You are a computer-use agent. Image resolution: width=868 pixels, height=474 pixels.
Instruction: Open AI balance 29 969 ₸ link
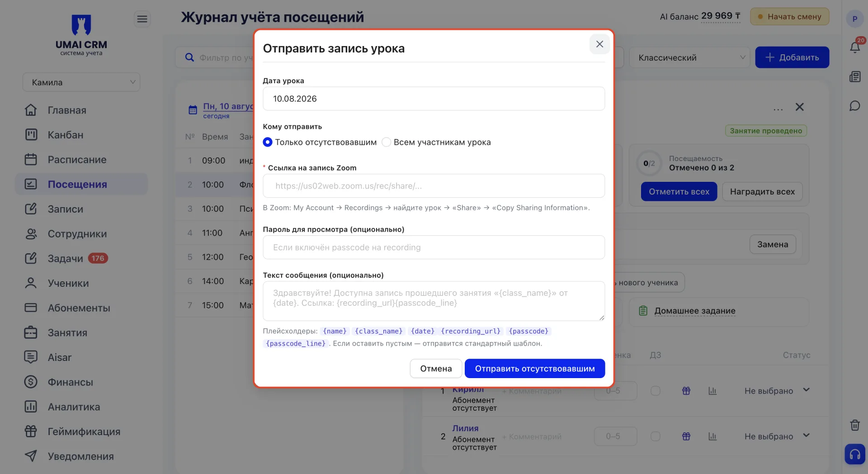pos(721,16)
